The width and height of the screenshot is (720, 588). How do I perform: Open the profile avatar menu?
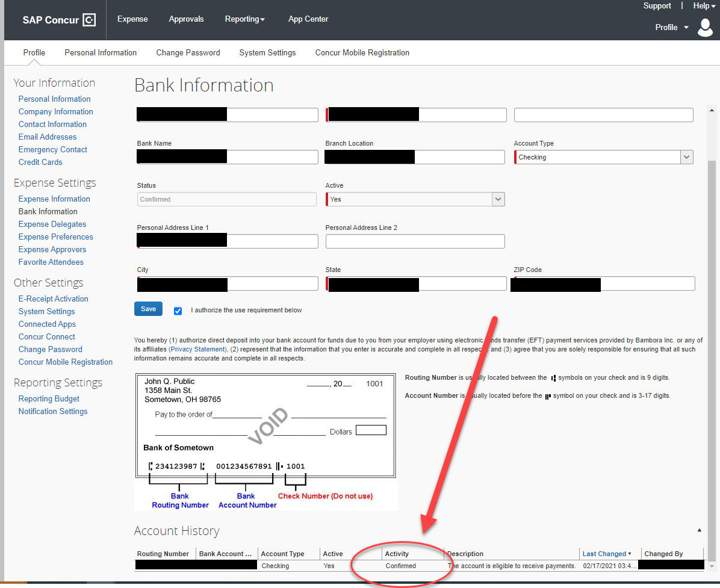click(x=705, y=27)
